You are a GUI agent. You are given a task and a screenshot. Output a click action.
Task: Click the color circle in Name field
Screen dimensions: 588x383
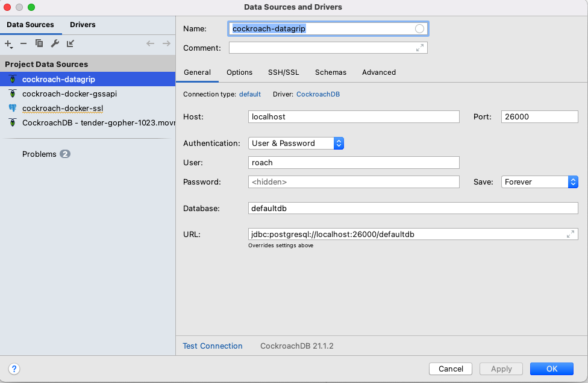(x=419, y=29)
